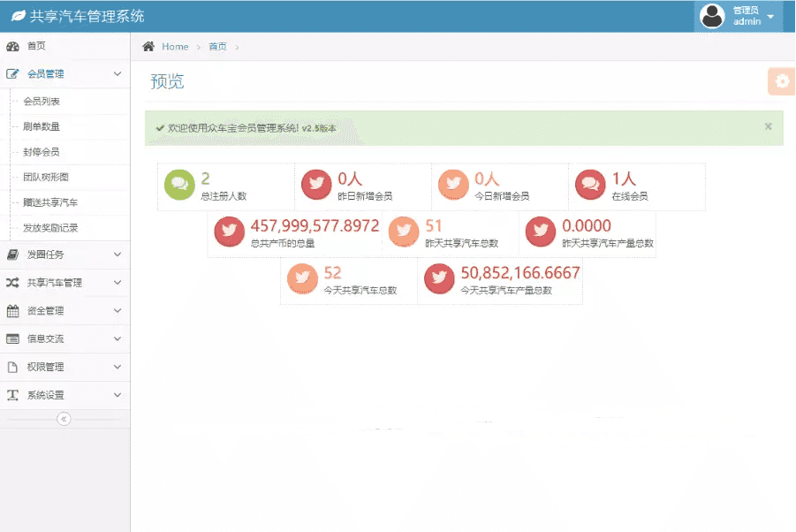Open the admin account dropdown arrow
Screen dimensions: 796x532
pyautogui.click(x=770, y=17)
